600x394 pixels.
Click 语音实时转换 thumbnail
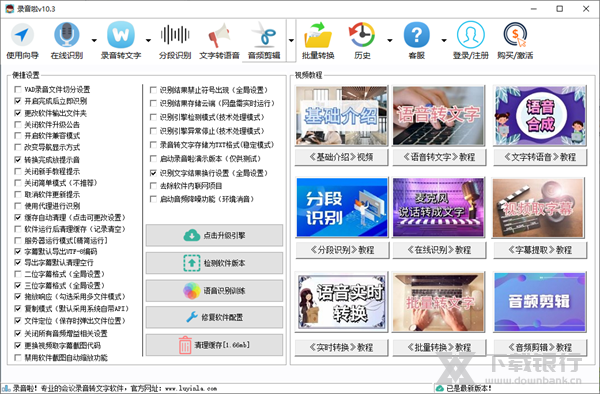pyautogui.click(x=342, y=302)
